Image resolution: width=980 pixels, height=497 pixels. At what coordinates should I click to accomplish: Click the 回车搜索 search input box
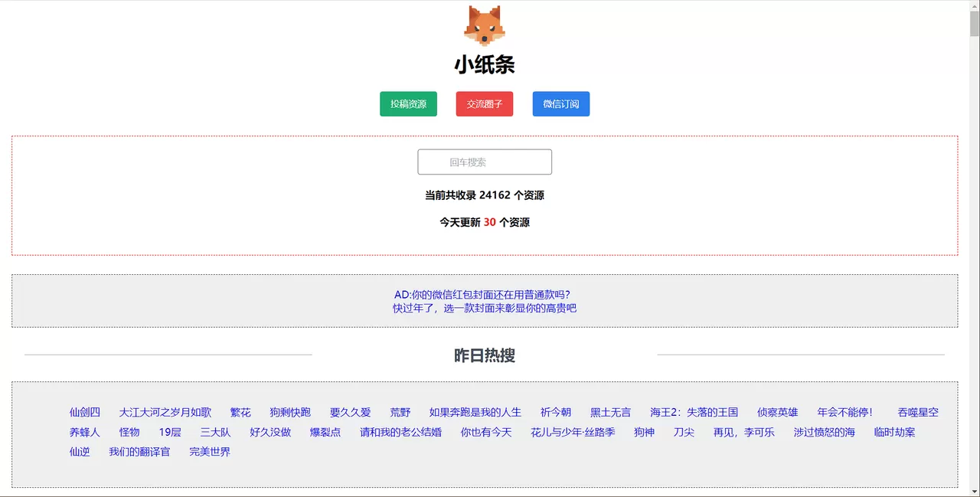point(484,162)
